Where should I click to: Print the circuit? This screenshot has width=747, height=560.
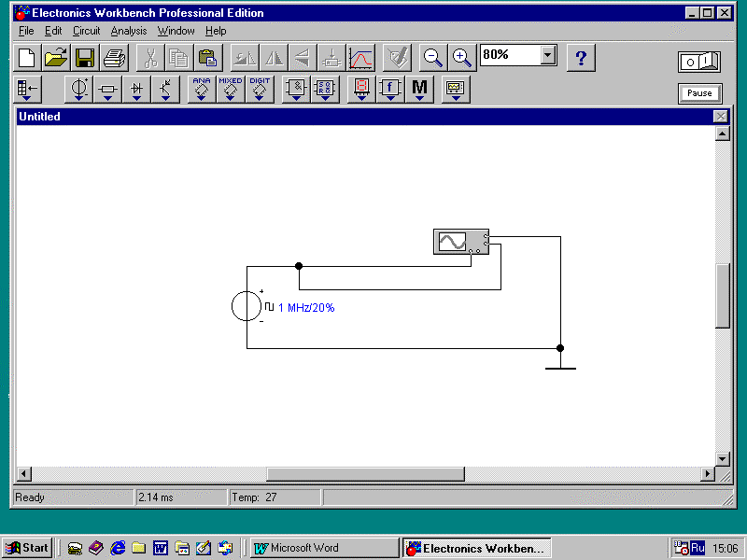pyautogui.click(x=114, y=58)
